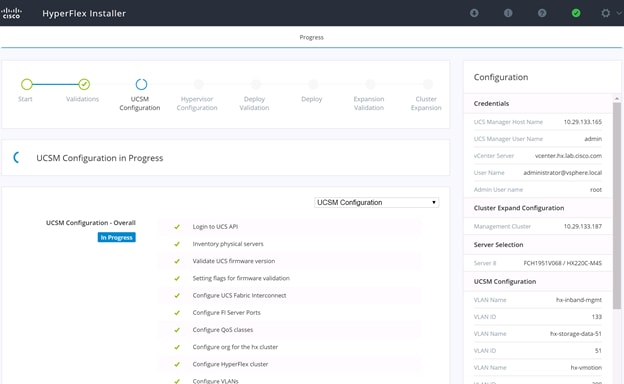
Task: Click the UCS Manager host value 10.29.133.165
Action: click(583, 122)
